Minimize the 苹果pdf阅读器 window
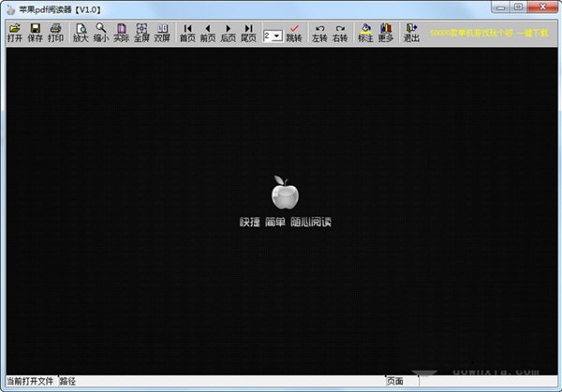Viewport: 562px width, 392px height. point(501,7)
